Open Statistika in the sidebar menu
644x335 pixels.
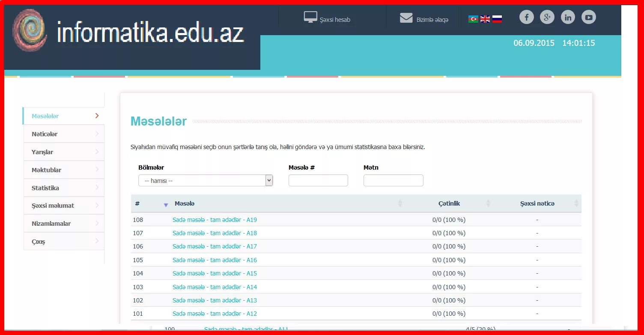[64, 188]
